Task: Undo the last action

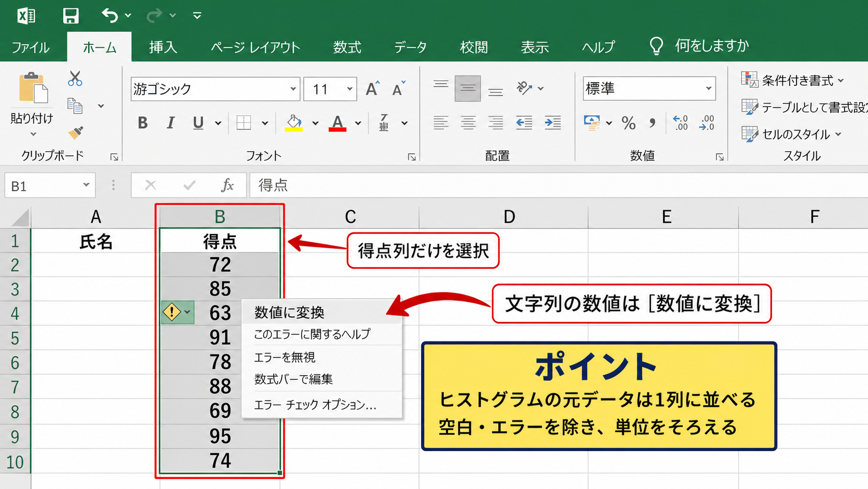Action: 110,16
